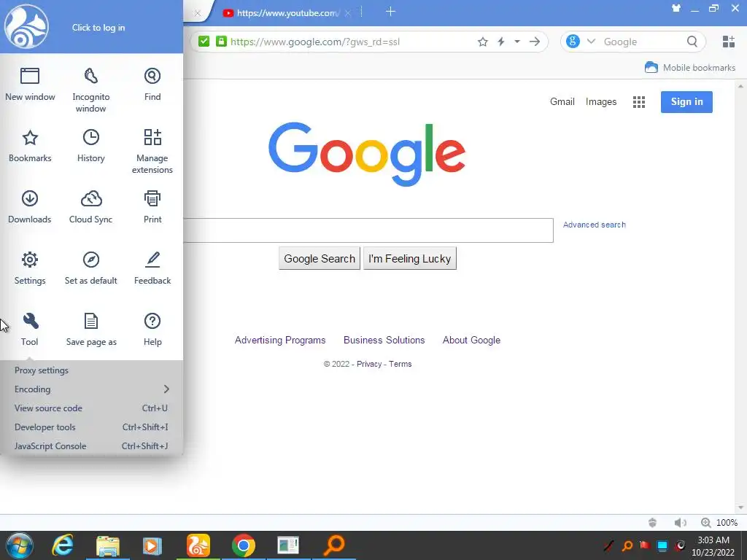This screenshot has height=560, width=747.
Task: Click the search magnifier icon
Action: 692,42
